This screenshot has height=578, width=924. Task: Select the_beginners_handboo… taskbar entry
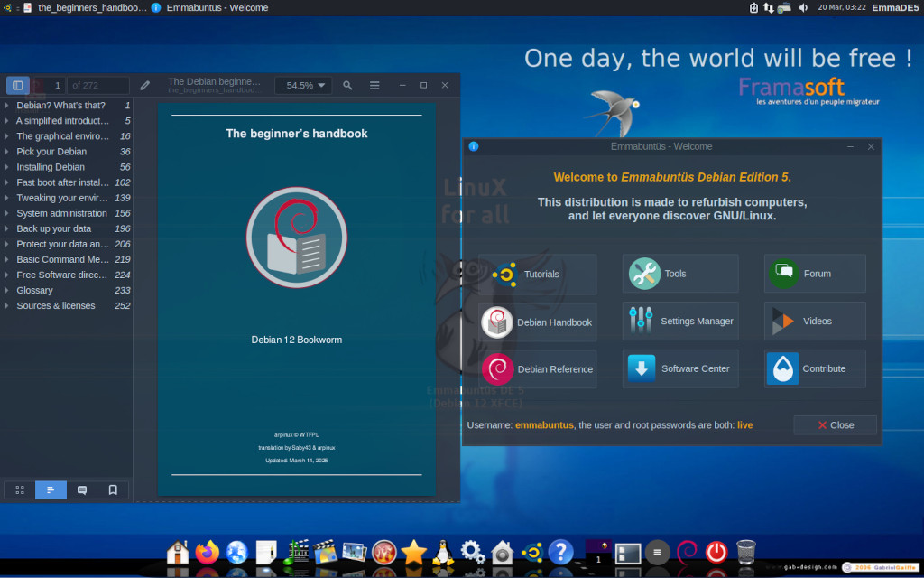(85, 7)
